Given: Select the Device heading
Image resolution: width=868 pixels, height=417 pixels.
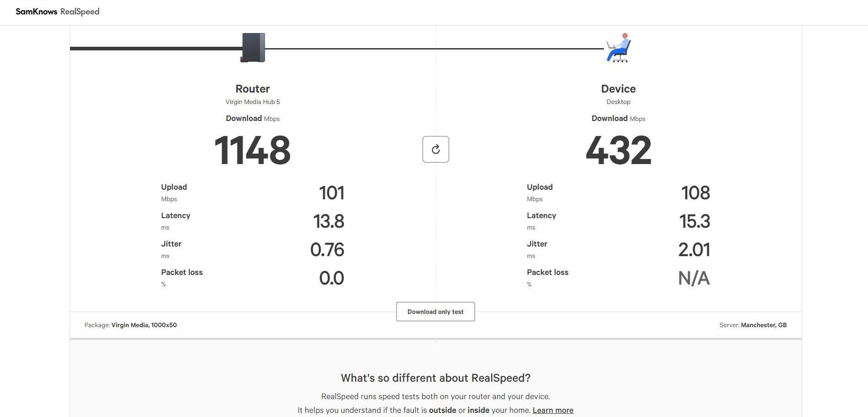Looking at the screenshot, I should (x=618, y=89).
